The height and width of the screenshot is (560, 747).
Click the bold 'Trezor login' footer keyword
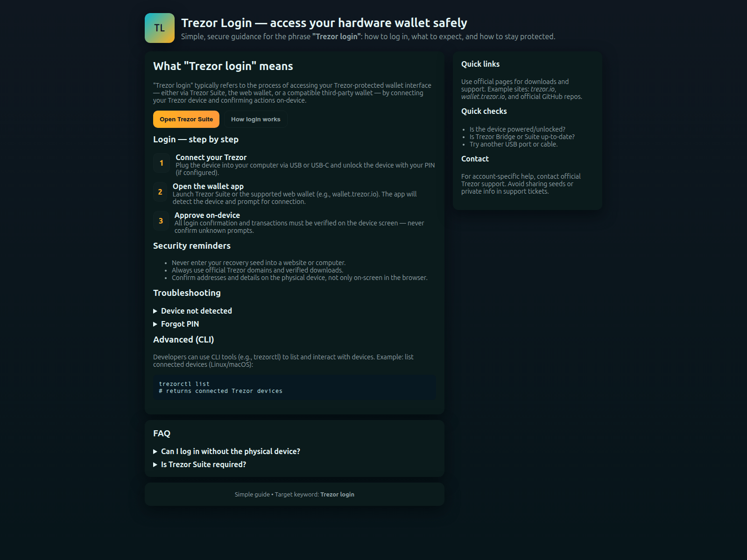[337, 495]
